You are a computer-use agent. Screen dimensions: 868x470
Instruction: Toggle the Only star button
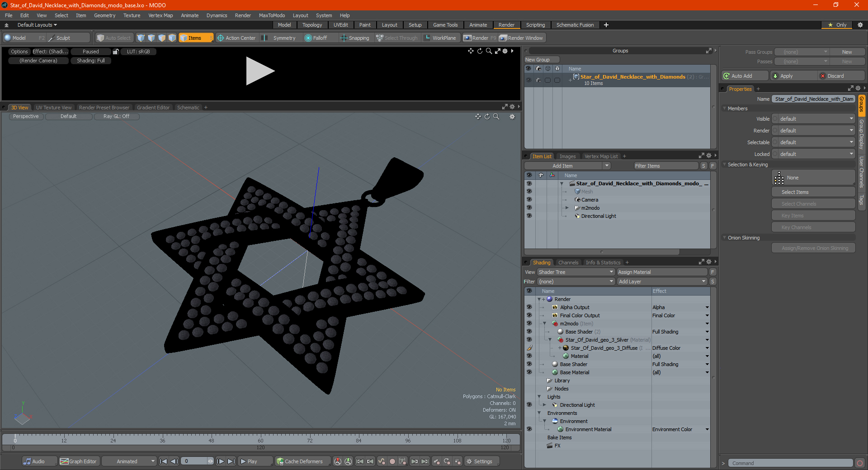point(837,25)
